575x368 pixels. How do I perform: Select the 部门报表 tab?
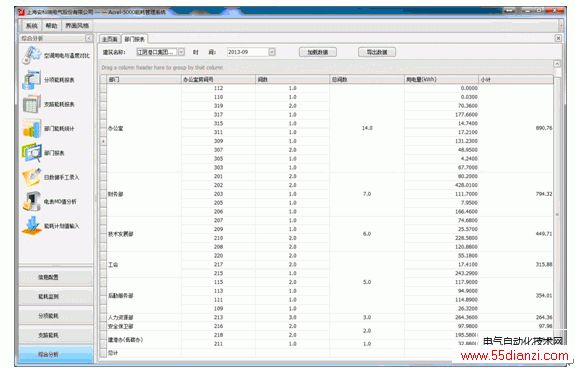click(135, 39)
